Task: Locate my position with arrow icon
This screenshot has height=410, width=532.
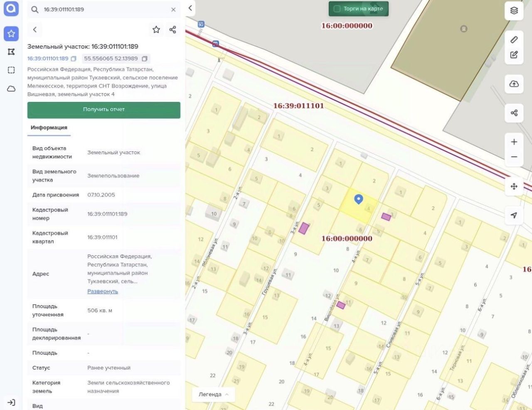Action: tap(514, 215)
